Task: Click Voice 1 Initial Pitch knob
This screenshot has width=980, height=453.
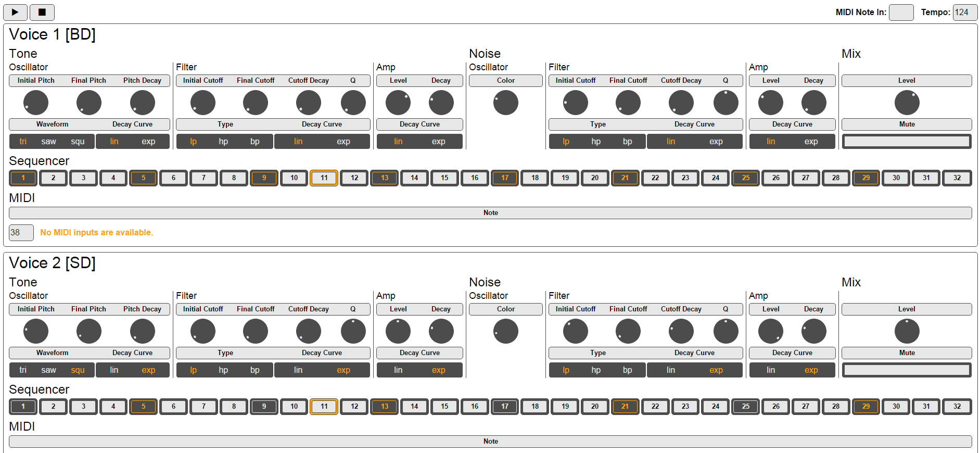Action: coord(36,103)
